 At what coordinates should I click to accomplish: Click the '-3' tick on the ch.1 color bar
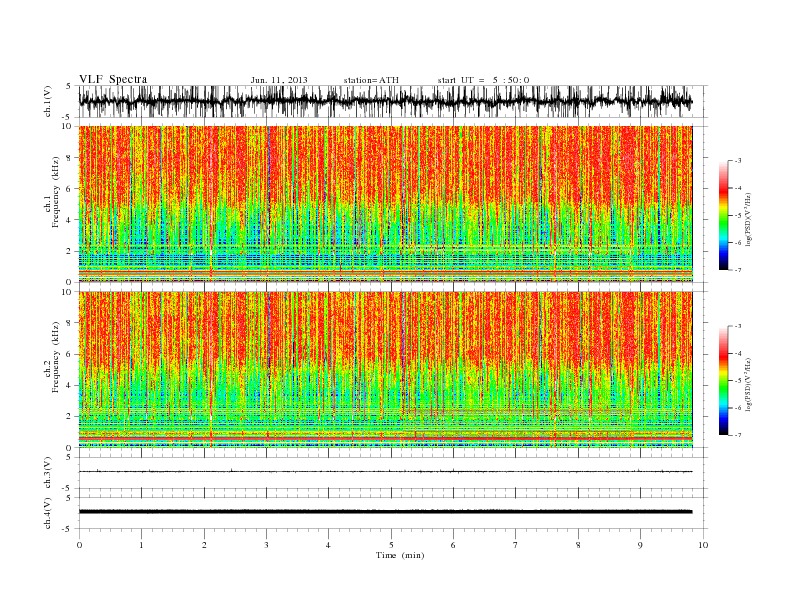coord(737,161)
